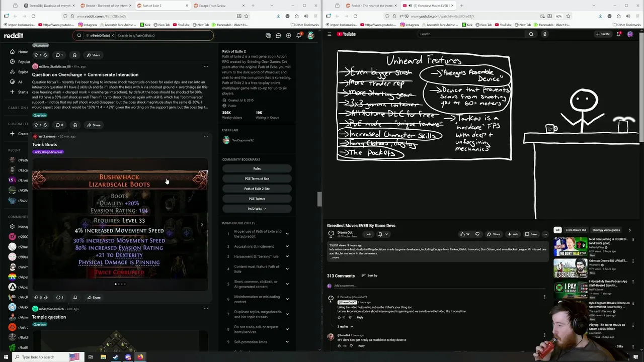Open the Question on Overcharge post title
Viewport: 644px width, 362px height.
tap(85, 75)
